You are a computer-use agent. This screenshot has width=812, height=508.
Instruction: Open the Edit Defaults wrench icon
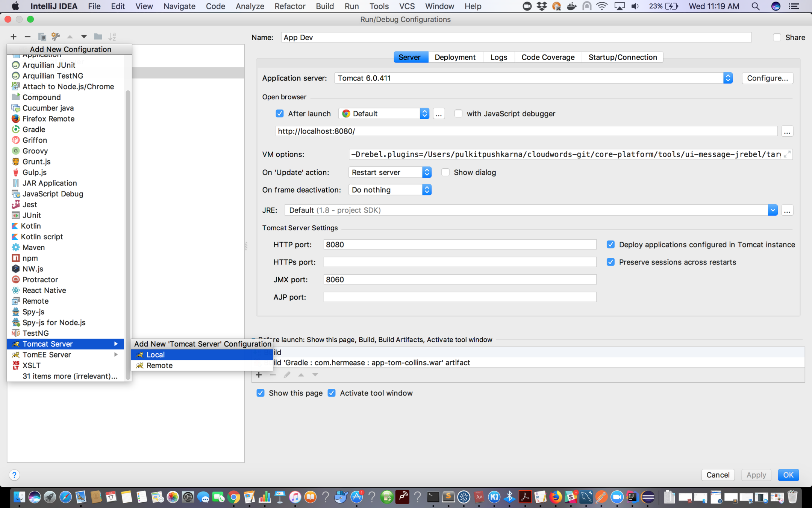pyautogui.click(x=56, y=37)
